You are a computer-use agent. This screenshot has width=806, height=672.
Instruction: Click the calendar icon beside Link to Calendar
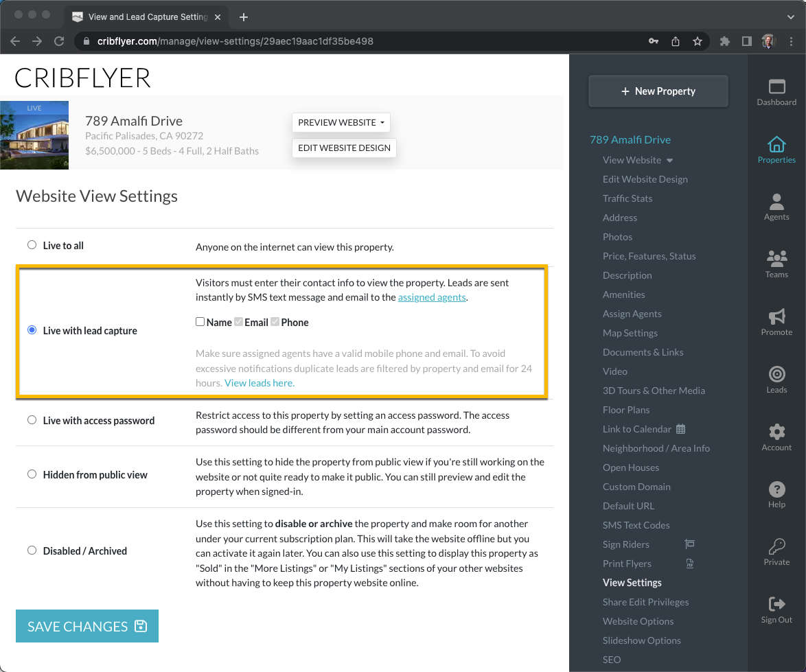tap(680, 429)
